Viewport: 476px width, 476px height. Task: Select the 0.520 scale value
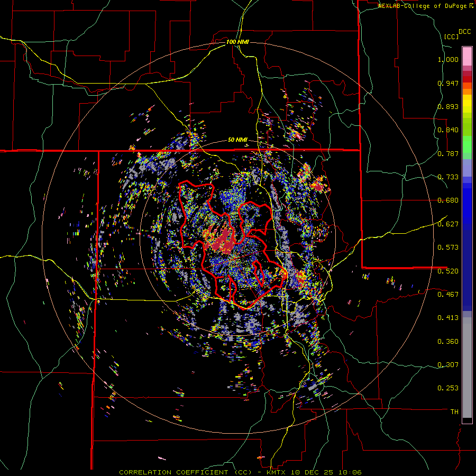coord(448,271)
